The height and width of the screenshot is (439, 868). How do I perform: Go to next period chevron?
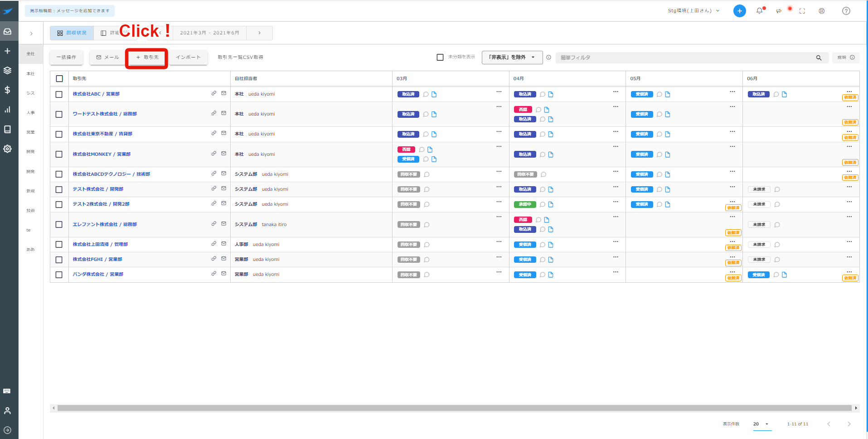pos(259,33)
